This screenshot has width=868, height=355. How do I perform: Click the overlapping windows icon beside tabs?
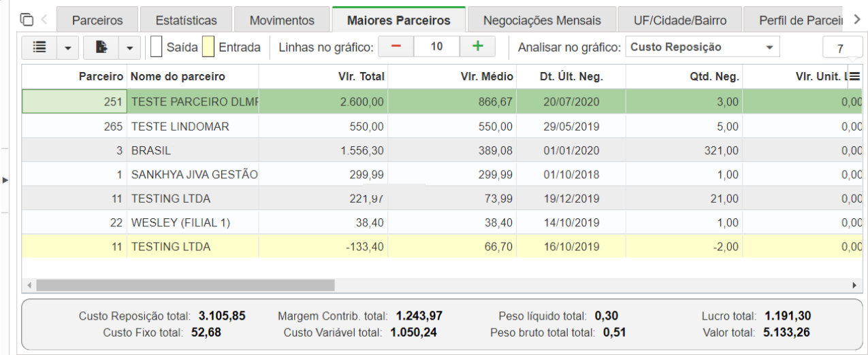click(x=27, y=19)
